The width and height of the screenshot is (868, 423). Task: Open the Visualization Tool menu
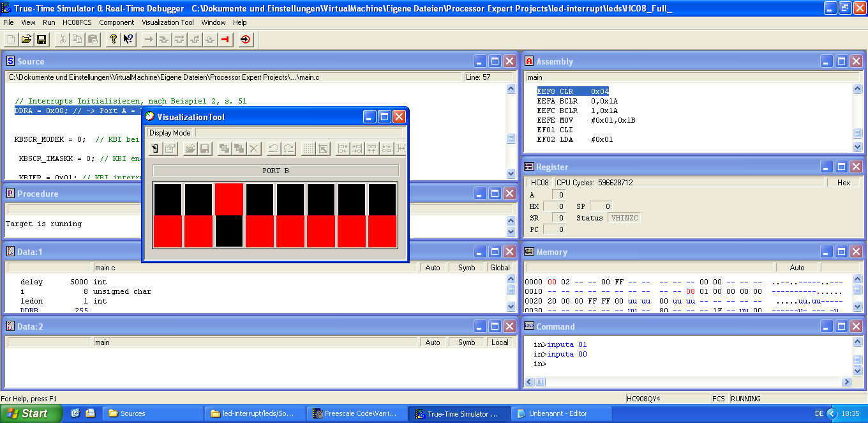[x=168, y=22]
